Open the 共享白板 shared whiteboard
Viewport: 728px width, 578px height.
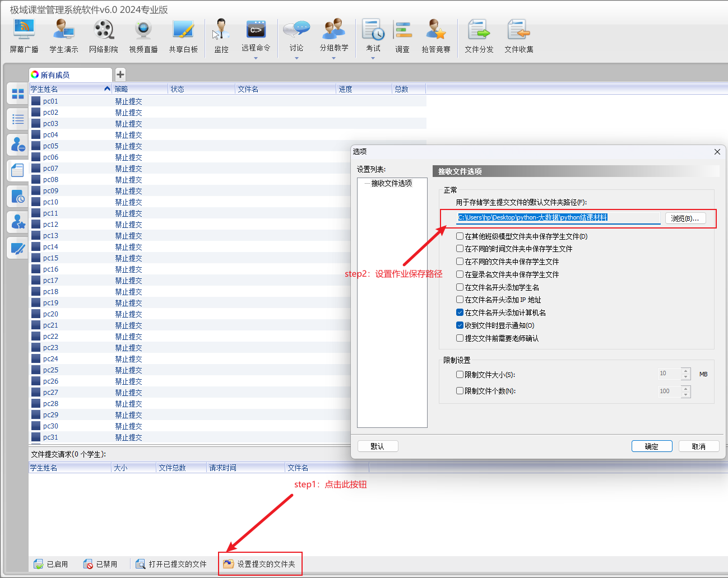coord(183,36)
